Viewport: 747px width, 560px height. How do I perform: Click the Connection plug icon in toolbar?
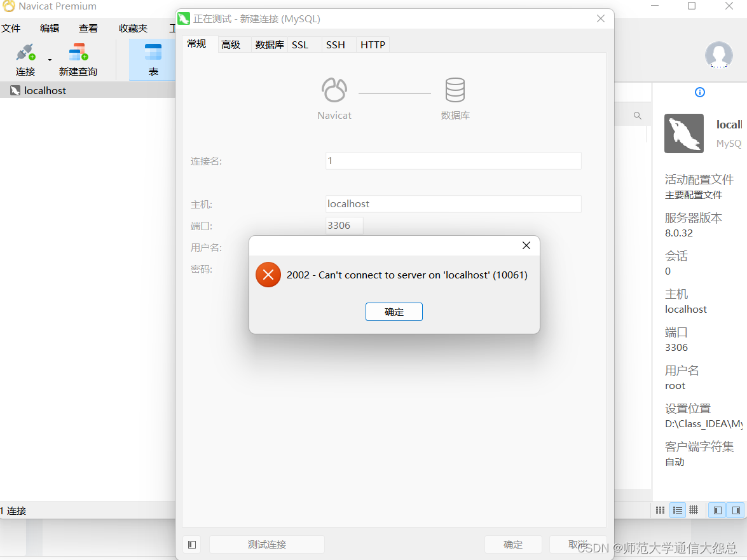pyautogui.click(x=25, y=52)
